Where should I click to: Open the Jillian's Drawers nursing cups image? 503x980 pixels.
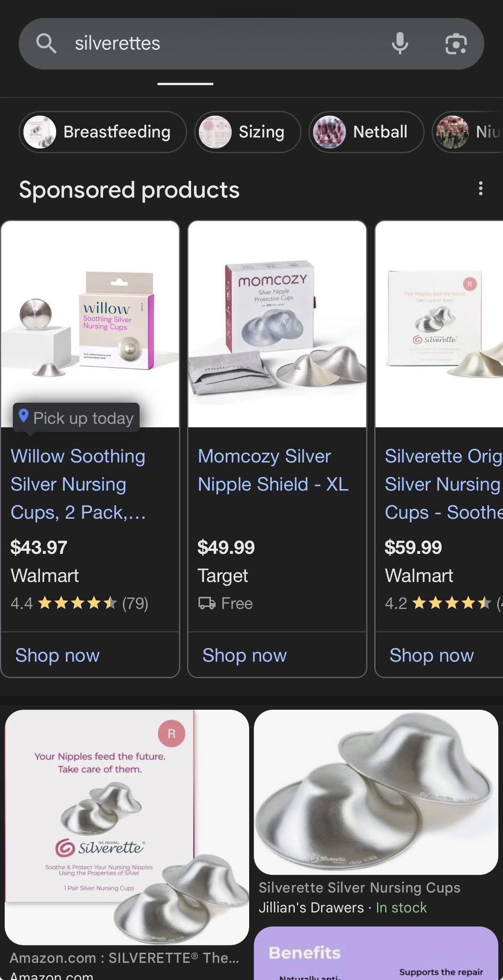tap(376, 792)
